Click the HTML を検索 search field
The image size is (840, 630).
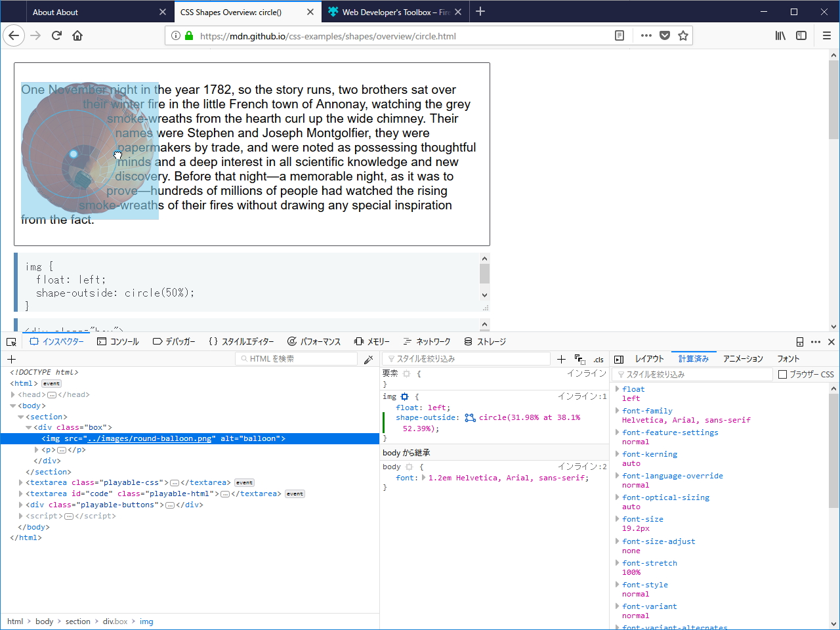point(295,358)
